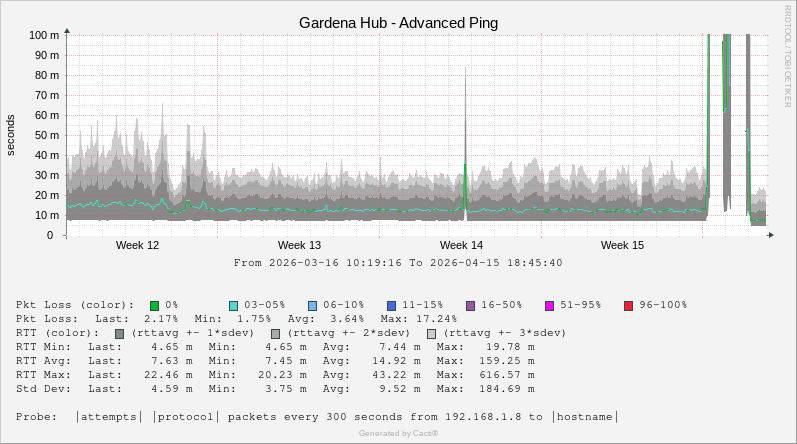Click the magenta 51-95% packet loss swatch
This screenshot has height=444, width=797.
tap(549, 305)
